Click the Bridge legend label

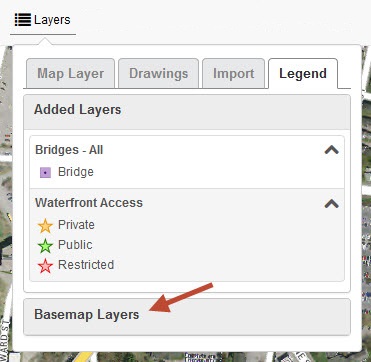tap(76, 172)
